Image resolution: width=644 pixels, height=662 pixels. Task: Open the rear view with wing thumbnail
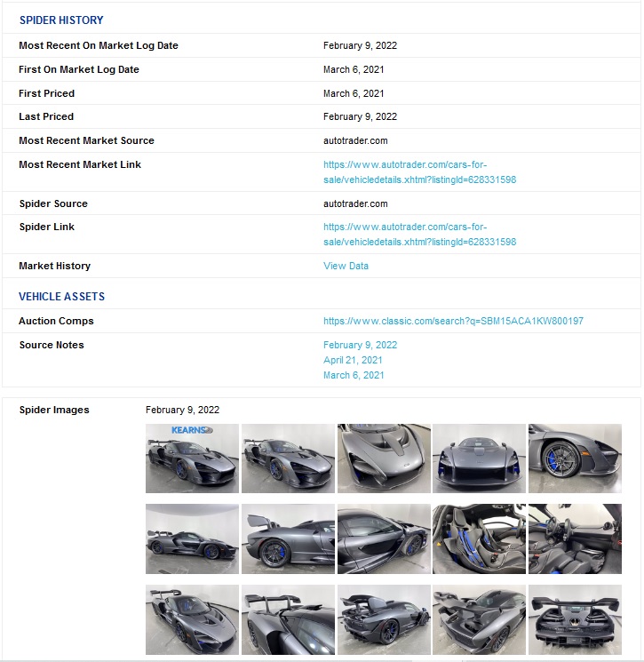tap(575, 619)
